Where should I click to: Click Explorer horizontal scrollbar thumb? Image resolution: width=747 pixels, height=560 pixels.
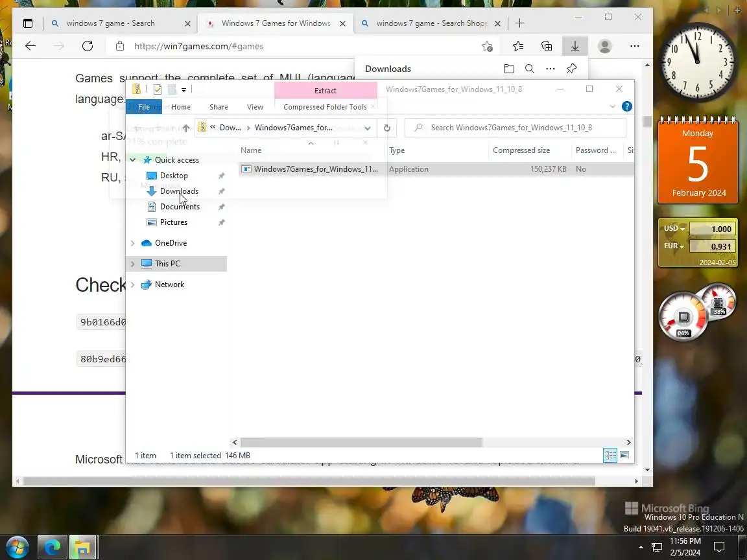pyautogui.click(x=361, y=443)
